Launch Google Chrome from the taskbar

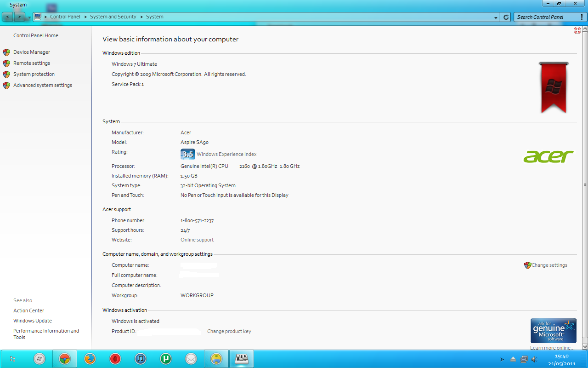64,358
